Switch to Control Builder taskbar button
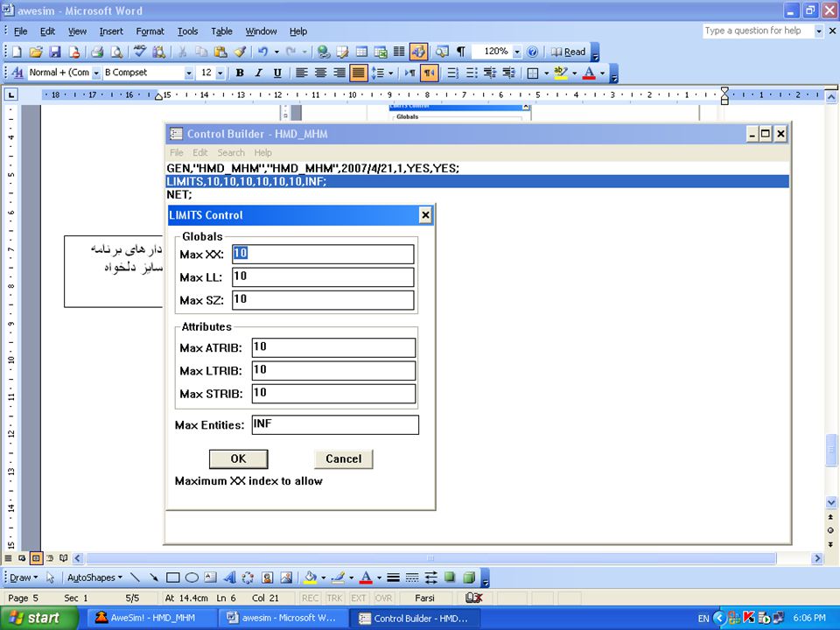The image size is (840, 630). pyautogui.click(x=415, y=619)
